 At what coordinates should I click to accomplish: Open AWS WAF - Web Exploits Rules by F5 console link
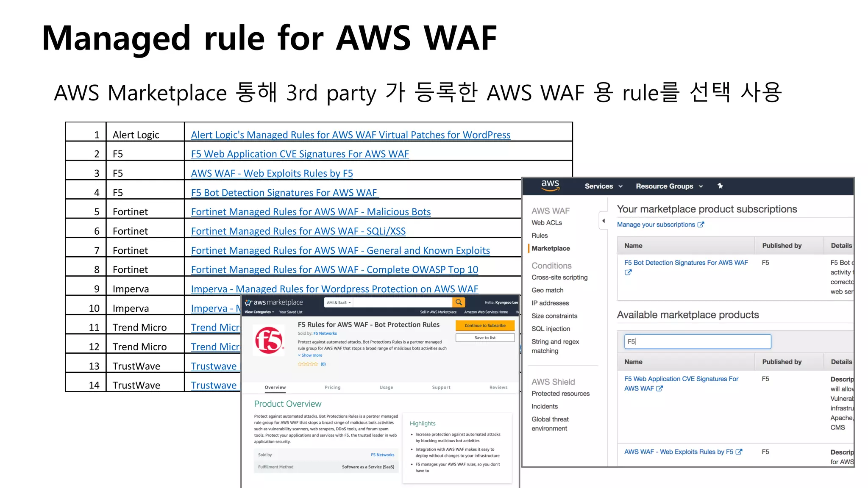point(679,452)
